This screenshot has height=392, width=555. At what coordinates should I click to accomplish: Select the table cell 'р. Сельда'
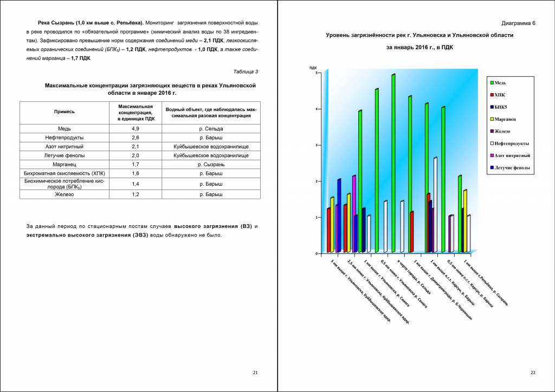211,129
